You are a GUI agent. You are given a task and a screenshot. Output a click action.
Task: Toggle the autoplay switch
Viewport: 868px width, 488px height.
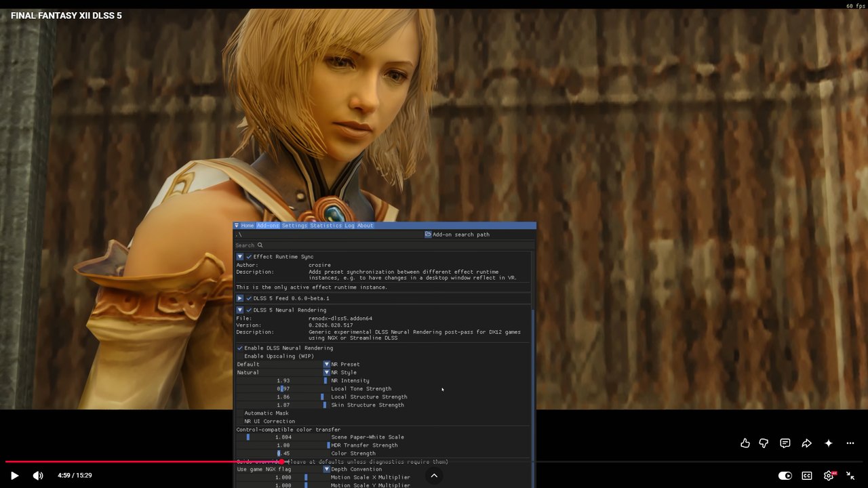coord(785,476)
